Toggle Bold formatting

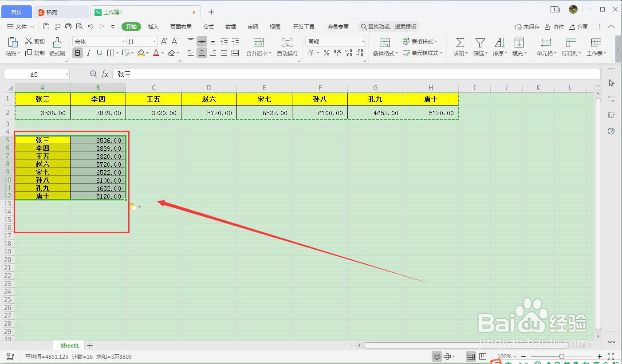tap(78, 53)
